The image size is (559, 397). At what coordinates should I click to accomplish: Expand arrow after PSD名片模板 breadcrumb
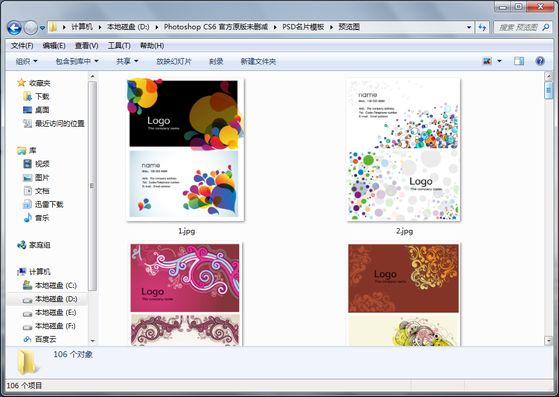tap(331, 27)
